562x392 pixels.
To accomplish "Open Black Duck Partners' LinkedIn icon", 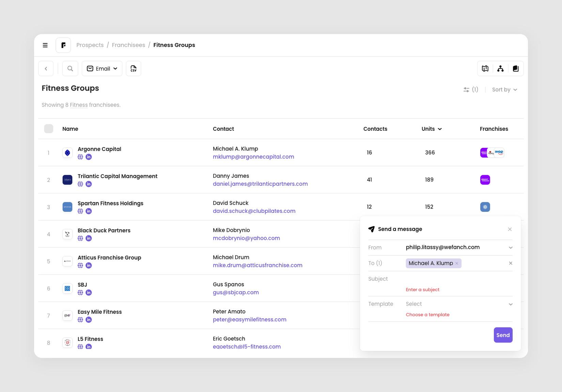I will click(x=89, y=238).
